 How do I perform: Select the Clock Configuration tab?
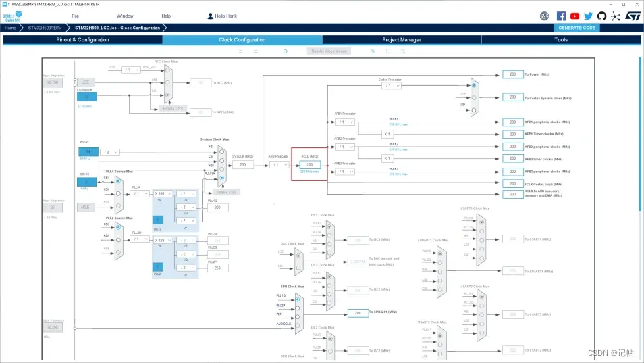[x=242, y=39]
